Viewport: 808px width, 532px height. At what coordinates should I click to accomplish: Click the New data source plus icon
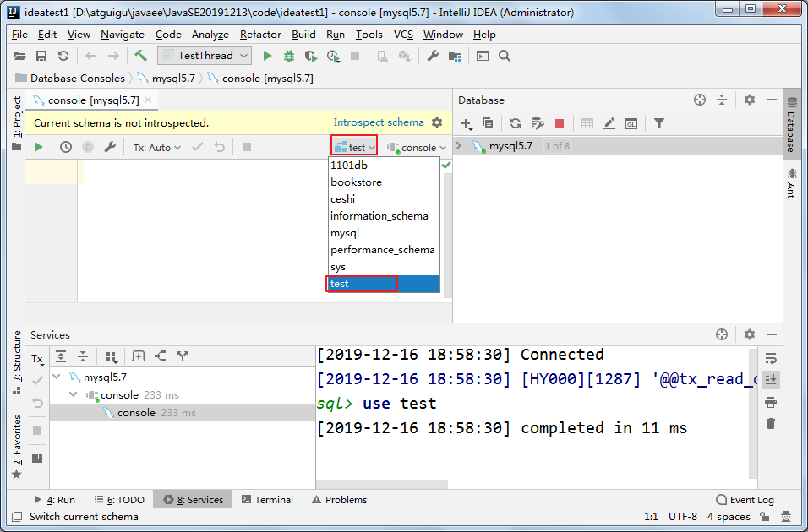pyautogui.click(x=467, y=123)
